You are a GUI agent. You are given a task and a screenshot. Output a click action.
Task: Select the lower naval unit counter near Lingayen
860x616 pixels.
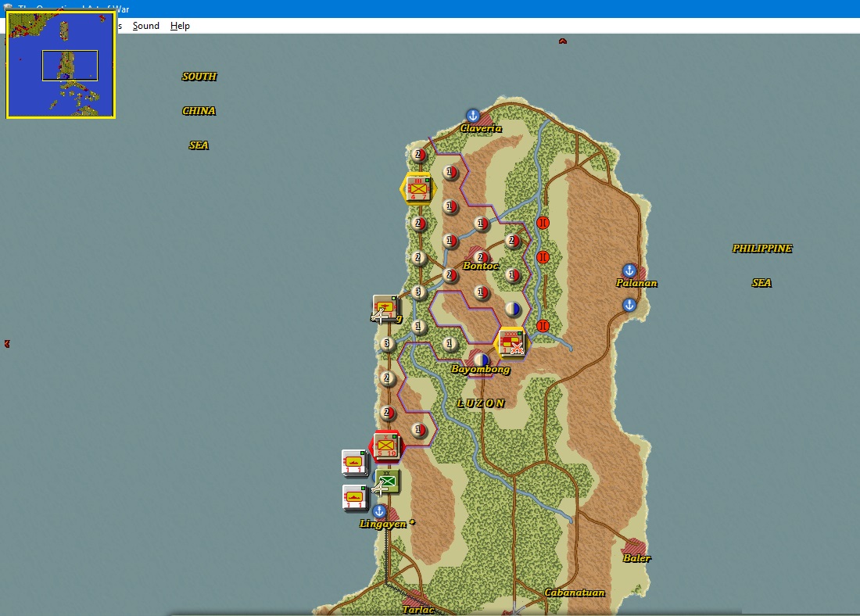coord(354,497)
